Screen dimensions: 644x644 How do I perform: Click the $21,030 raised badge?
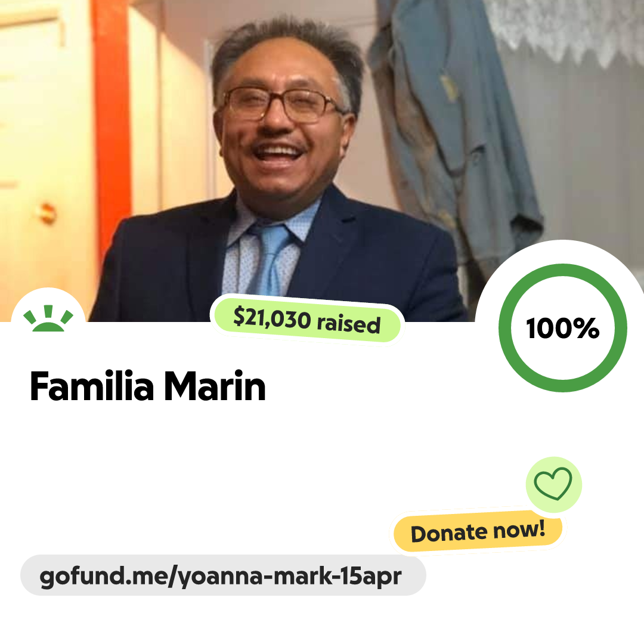click(307, 320)
